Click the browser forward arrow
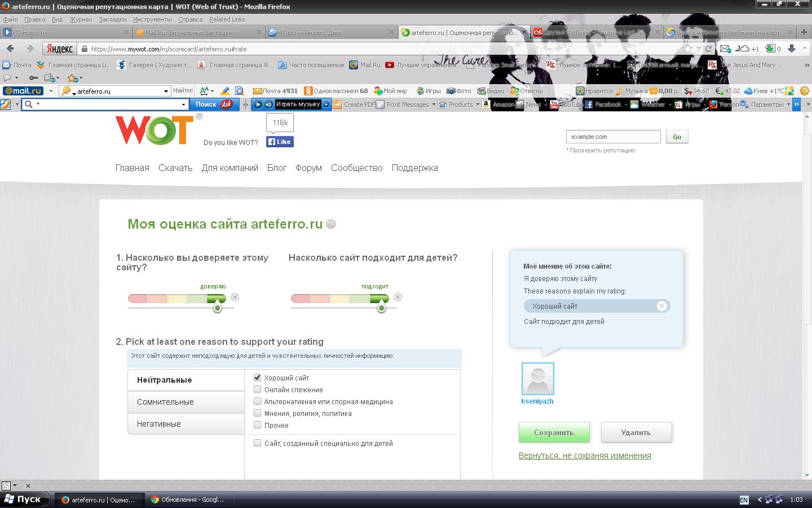Screen dimensions: 812x508 [30, 49]
